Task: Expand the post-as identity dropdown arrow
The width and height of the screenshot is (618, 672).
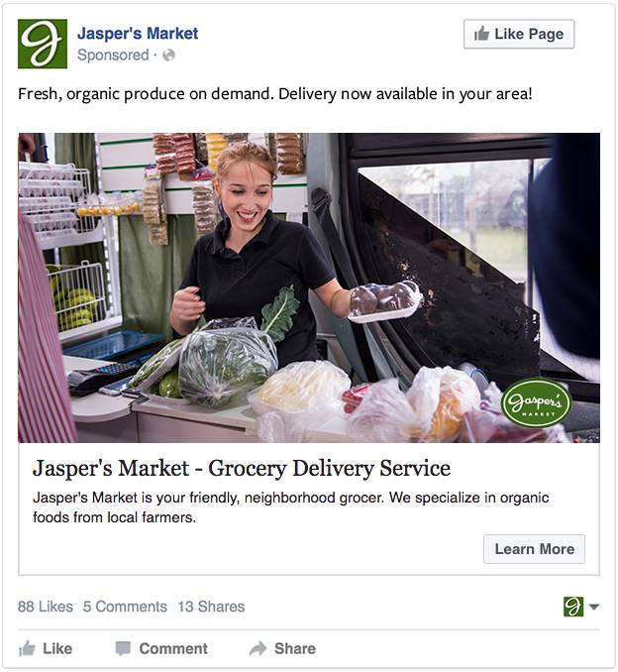Action: (594, 607)
